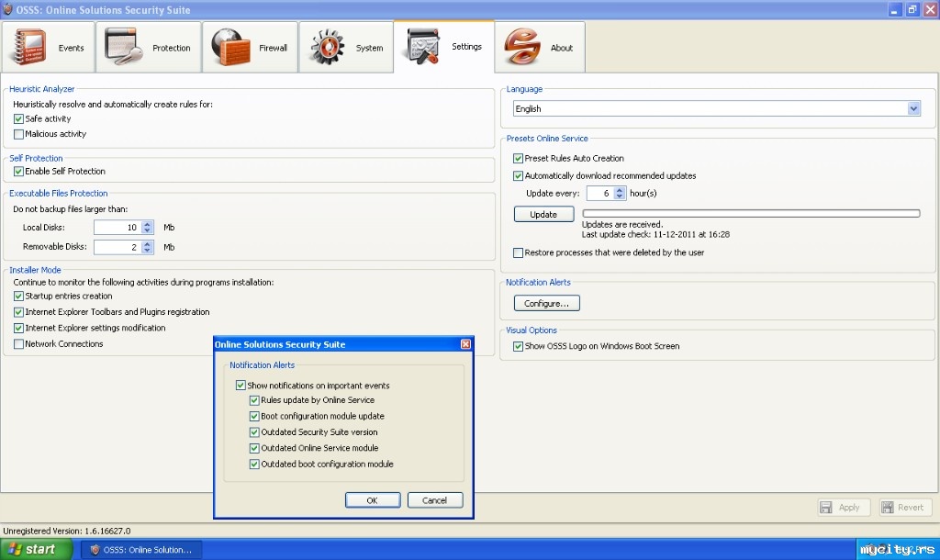Enable Restore processes deleted by the user
Image resolution: width=940 pixels, height=560 pixels.
(x=518, y=253)
